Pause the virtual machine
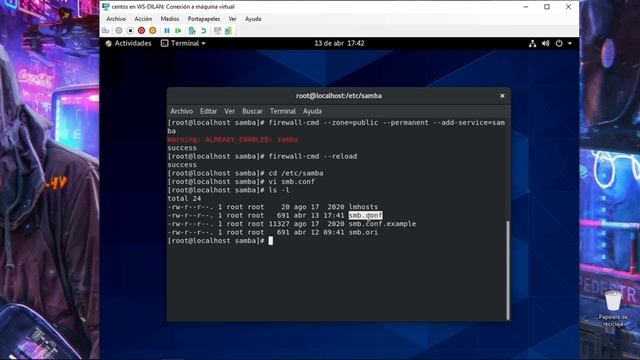This screenshot has width=640, height=360. pos(167,31)
